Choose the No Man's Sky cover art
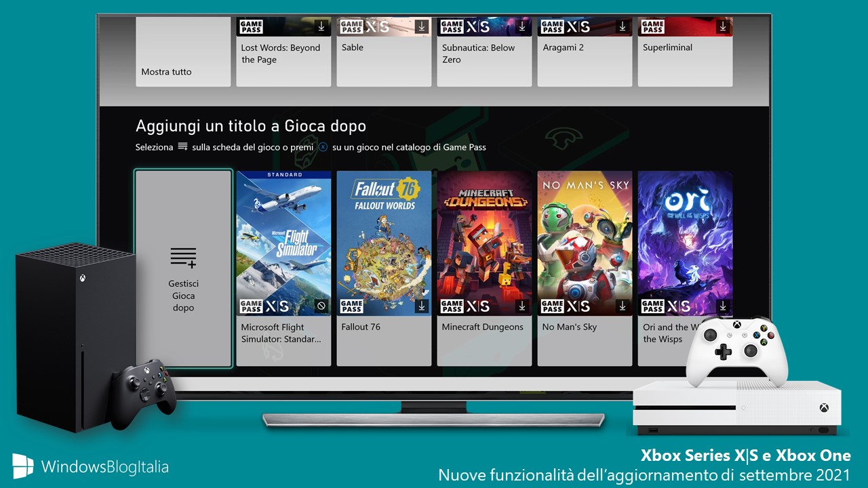868x488 pixels. point(585,243)
